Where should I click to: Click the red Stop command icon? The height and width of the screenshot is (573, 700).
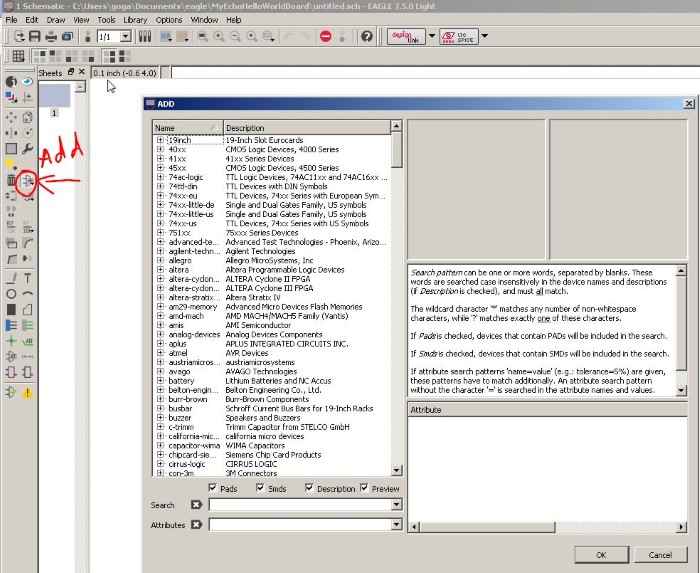tap(326, 36)
